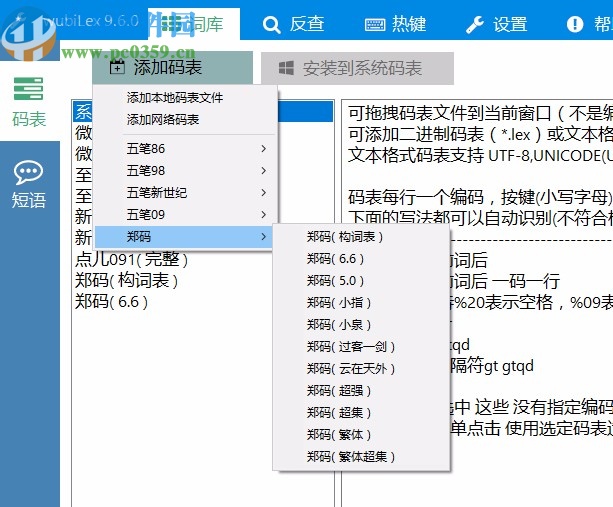Select 五笔86 menu entry
This screenshot has width=613, height=507.
click(x=185, y=149)
